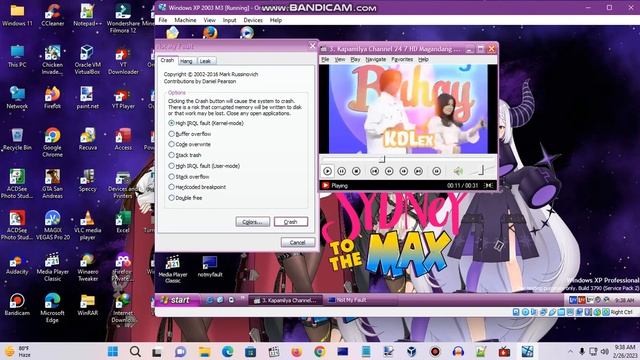Open Media Player Classic icon on XP desktop
This screenshot has width=640, height=360.
point(173,269)
